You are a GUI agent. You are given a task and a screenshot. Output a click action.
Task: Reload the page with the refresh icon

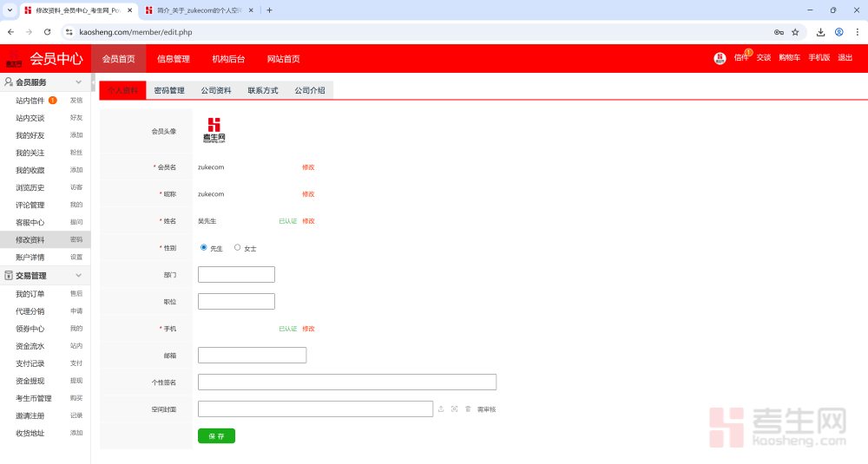(47, 32)
